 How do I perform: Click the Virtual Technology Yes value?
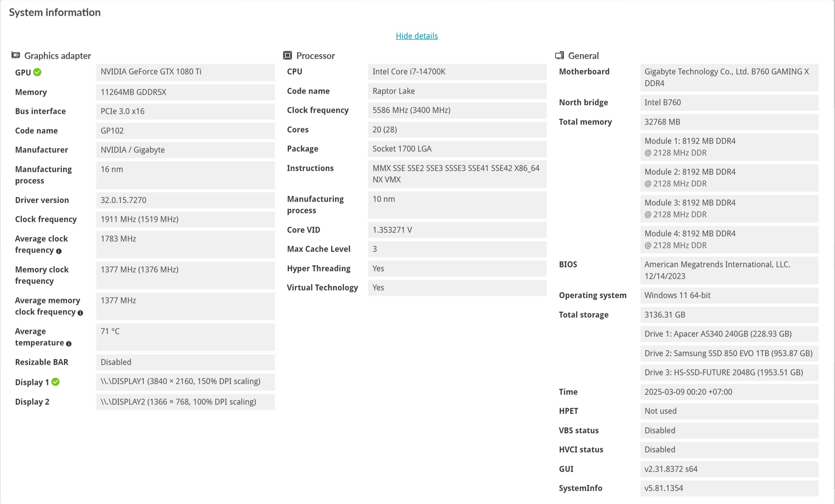click(x=457, y=288)
